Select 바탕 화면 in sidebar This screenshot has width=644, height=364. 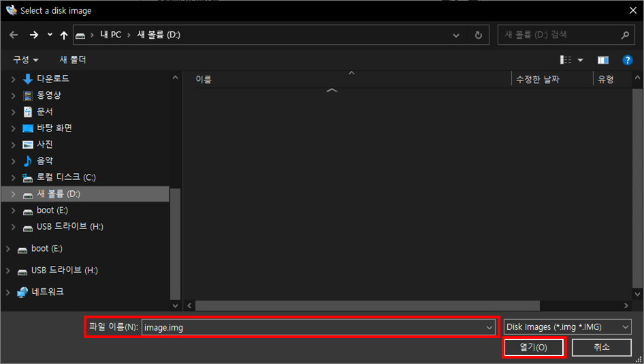point(54,128)
